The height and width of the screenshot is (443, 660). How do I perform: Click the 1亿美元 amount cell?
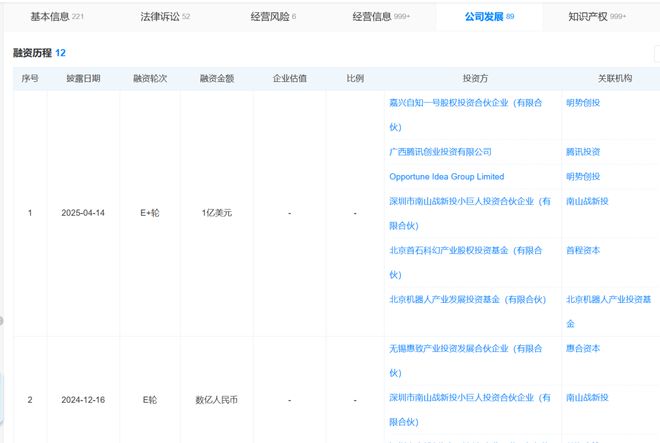click(217, 213)
